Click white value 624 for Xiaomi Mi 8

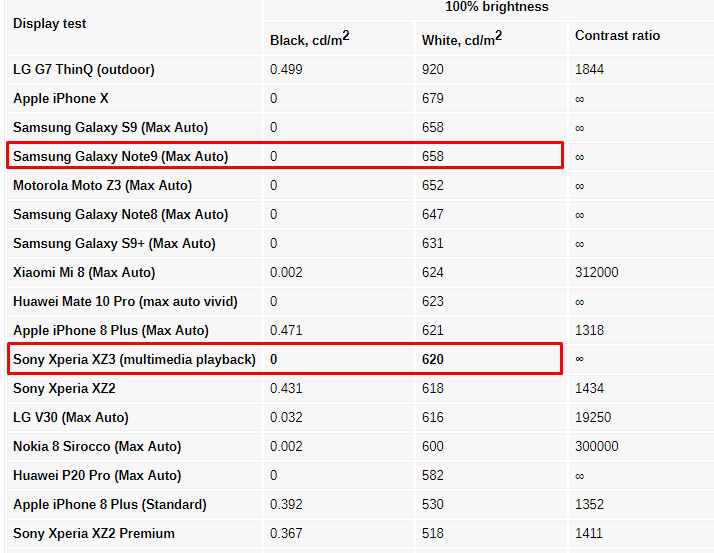click(433, 272)
